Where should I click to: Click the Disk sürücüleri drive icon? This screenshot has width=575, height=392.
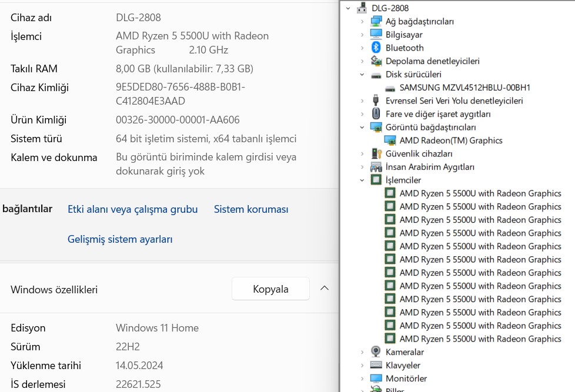coord(376,75)
